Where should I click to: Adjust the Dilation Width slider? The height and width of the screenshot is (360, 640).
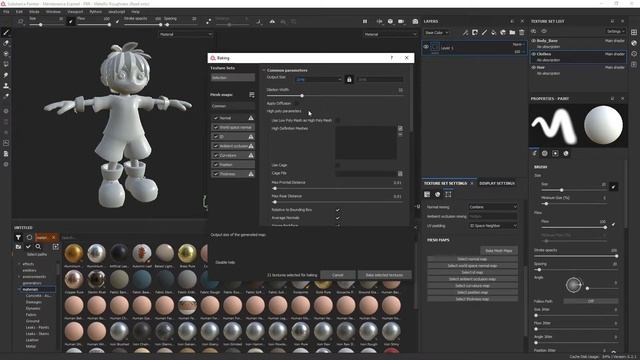(335, 96)
